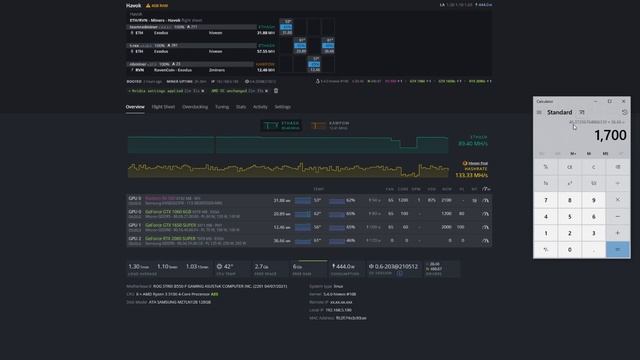
Task: Click digit 2 in Calculator
Action: coord(570,233)
